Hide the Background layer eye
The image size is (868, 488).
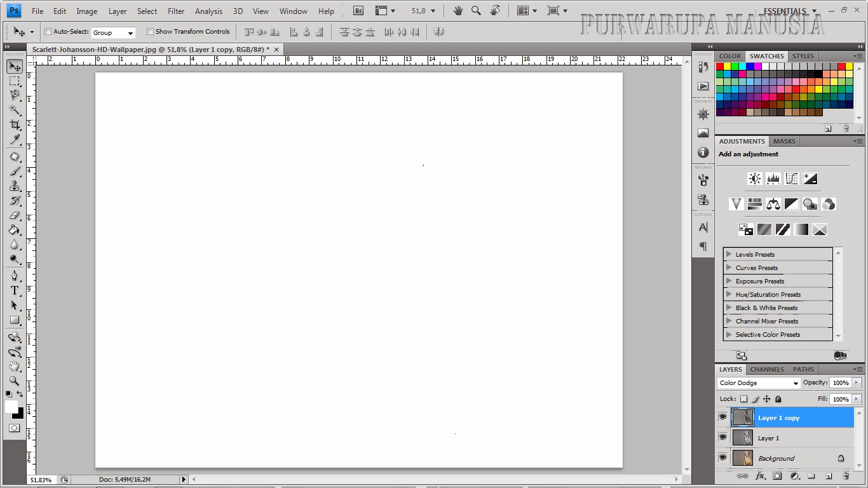coord(722,457)
